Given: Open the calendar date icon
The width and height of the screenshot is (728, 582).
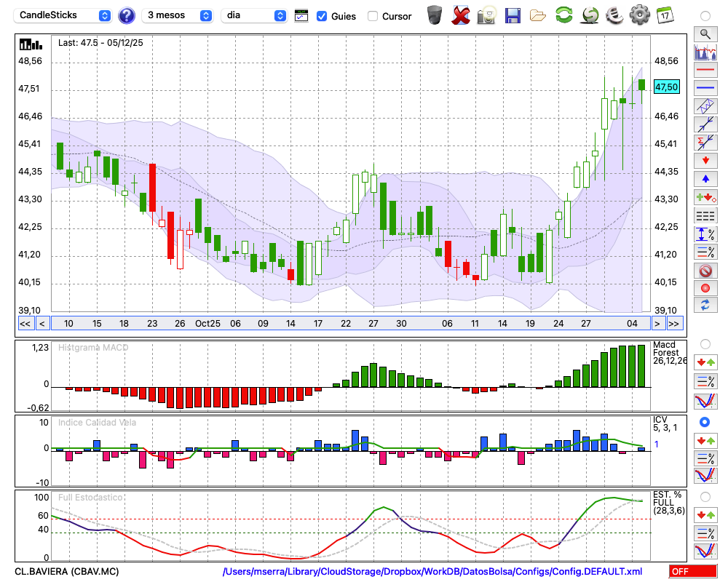Looking at the screenshot, I should (x=665, y=15).
